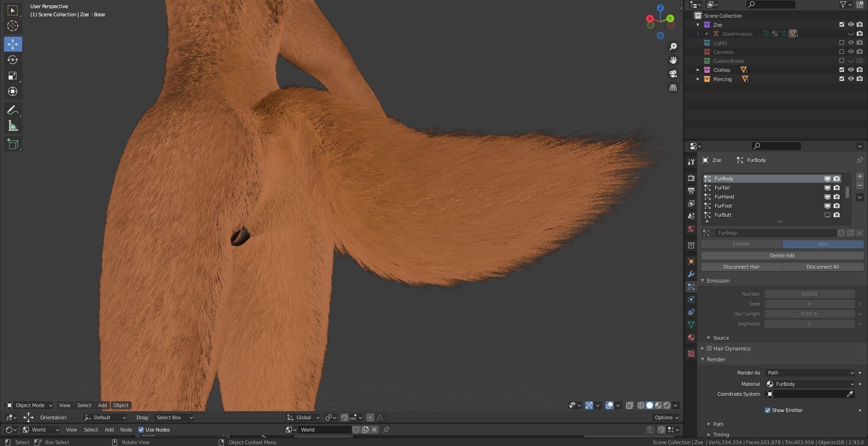Hide the Clothes collection in viewport
Viewport: 868px width, 446px height.
click(x=850, y=70)
